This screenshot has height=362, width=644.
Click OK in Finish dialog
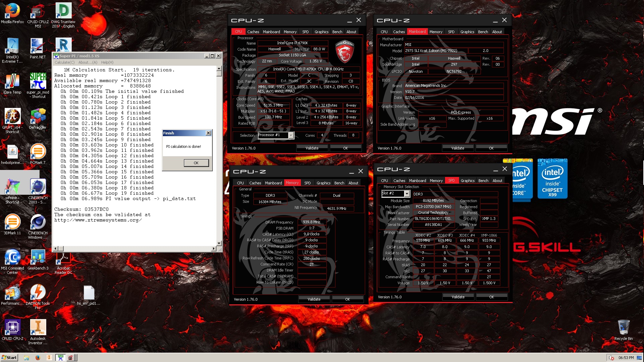[196, 163]
